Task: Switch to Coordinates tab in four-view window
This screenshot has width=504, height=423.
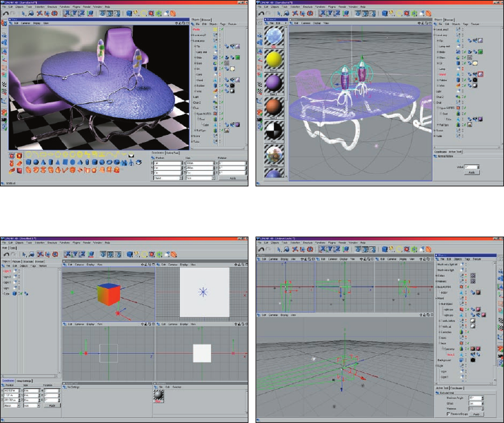Action: [457, 388]
